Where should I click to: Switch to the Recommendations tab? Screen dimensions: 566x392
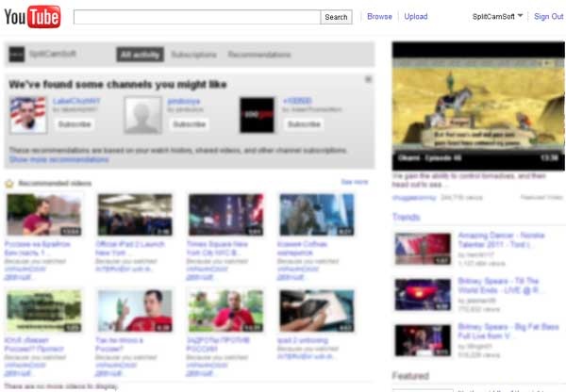[x=259, y=55]
